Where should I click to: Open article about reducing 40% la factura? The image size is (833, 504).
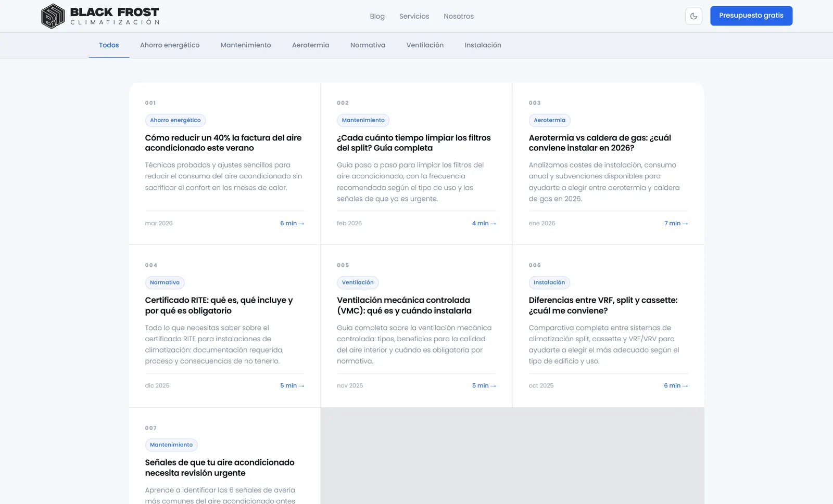[x=223, y=143]
